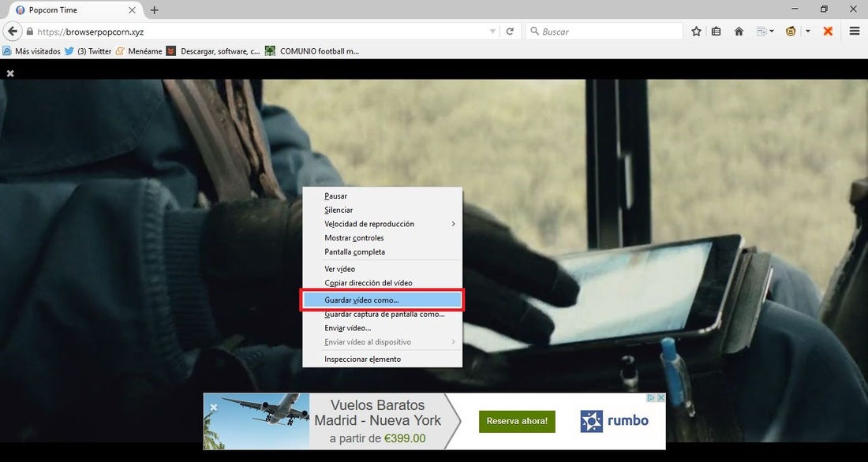
Task: Expand the Greasemonkey dropdown arrow
Action: 808,32
